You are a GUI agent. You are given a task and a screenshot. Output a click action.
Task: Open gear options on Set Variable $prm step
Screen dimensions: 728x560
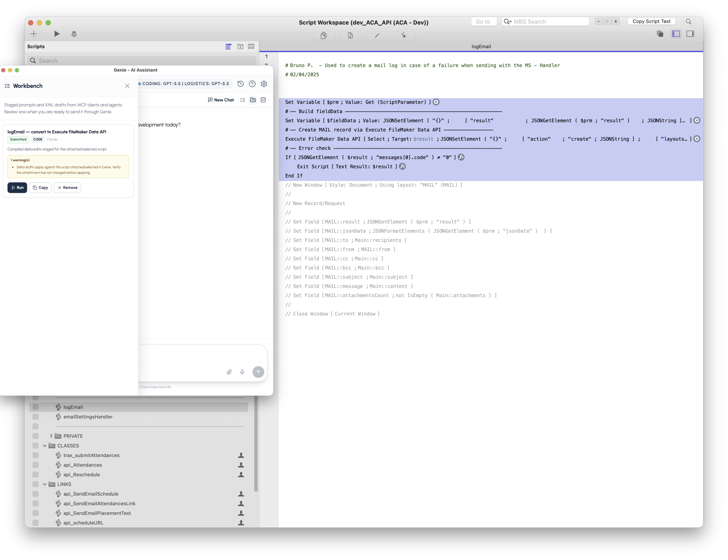pos(436,102)
